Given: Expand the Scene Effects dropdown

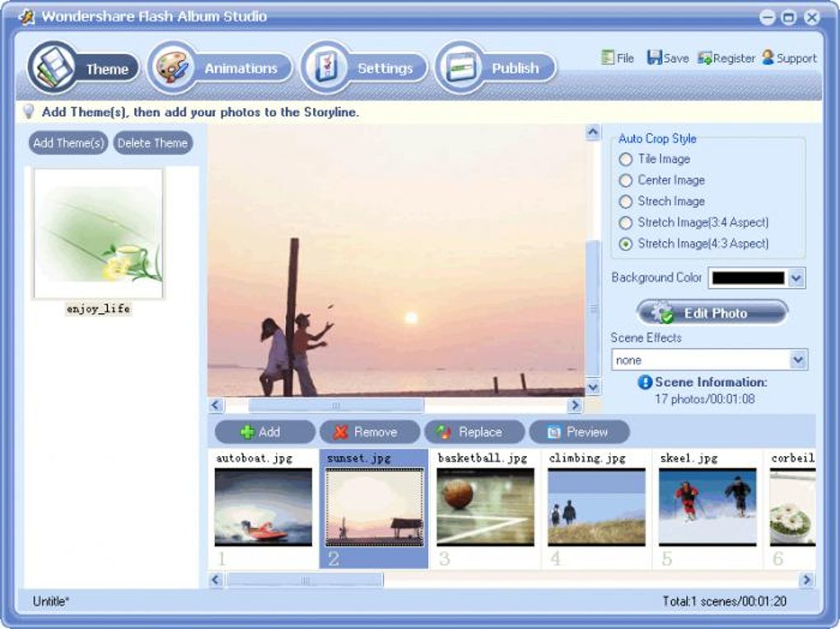Looking at the screenshot, I should 798,360.
